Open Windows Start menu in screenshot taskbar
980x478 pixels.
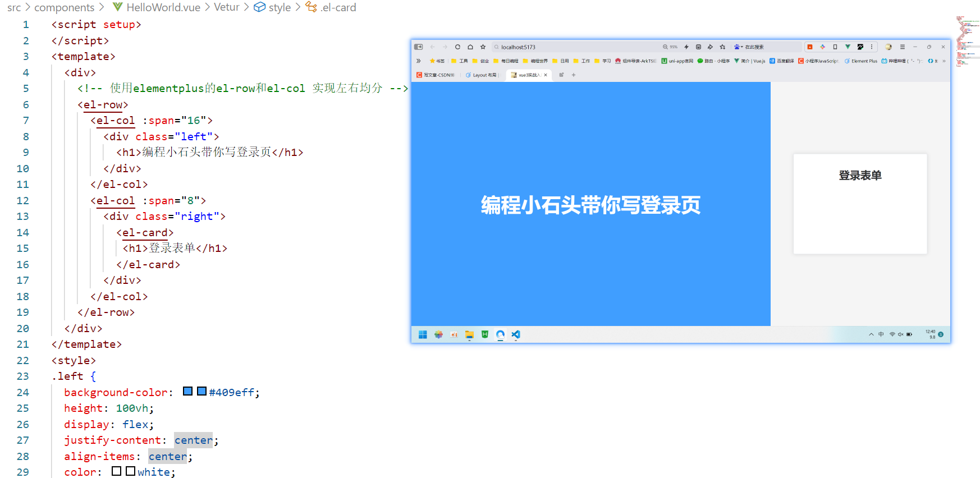point(423,334)
